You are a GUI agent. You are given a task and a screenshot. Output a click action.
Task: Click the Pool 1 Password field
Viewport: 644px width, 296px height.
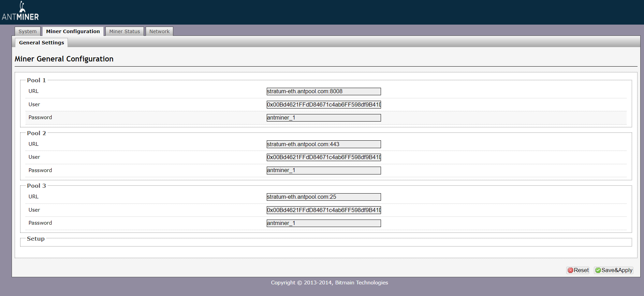(324, 118)
